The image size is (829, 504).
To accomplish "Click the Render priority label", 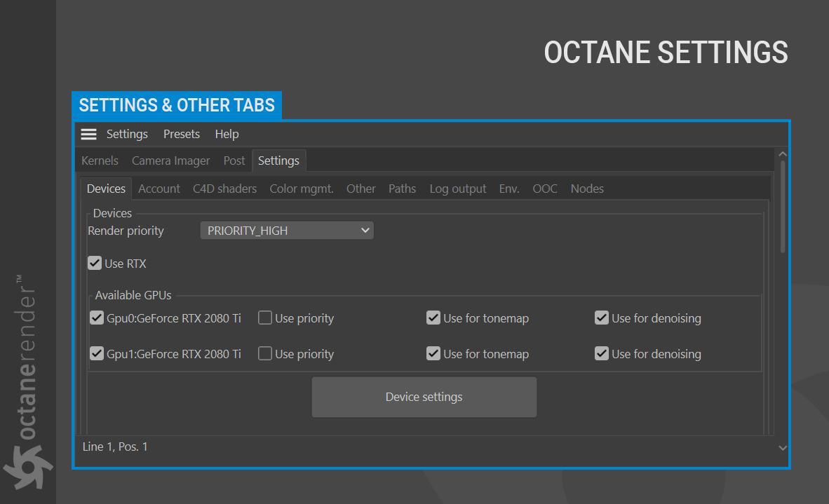I will (x=126, y=231).
